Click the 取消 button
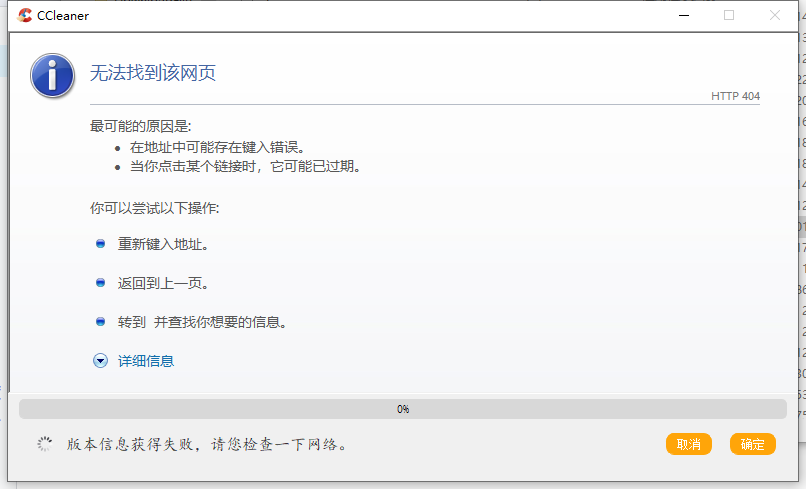 pos(689,444)
